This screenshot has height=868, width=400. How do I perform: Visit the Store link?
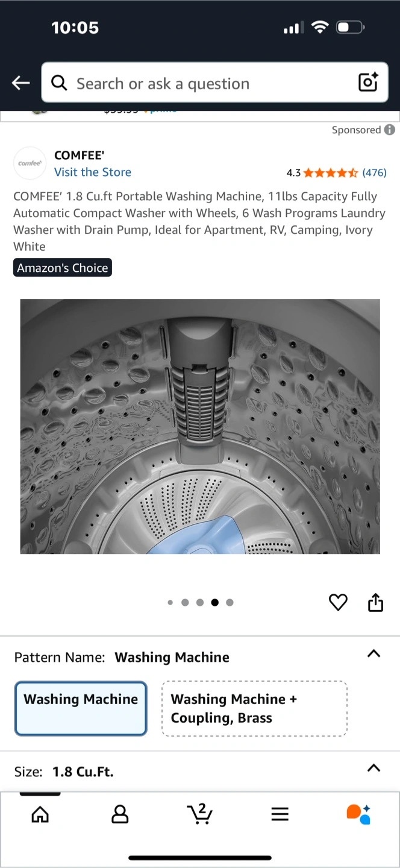[x=93, y=172]
